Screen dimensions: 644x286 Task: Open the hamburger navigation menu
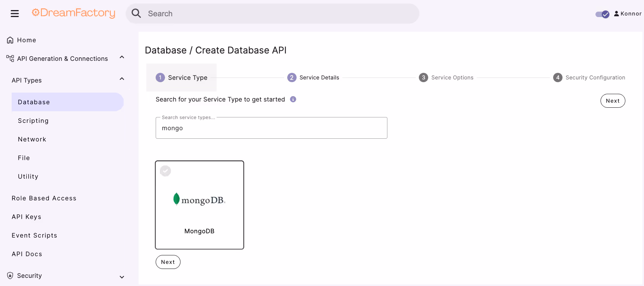(15, 14)
